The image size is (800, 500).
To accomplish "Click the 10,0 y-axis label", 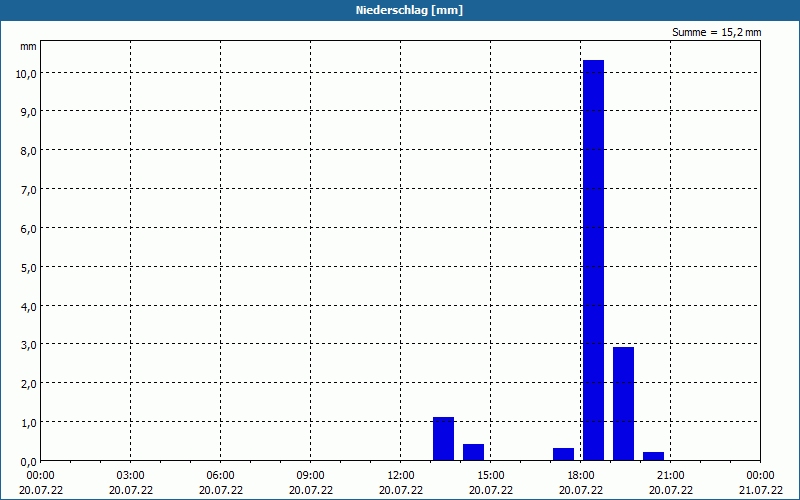I will click(26, 73).
